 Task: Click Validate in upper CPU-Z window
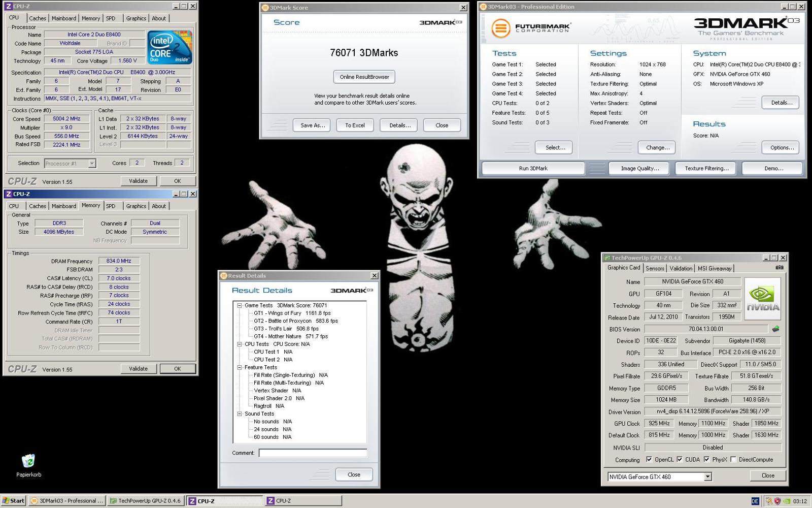pos(138,181)
